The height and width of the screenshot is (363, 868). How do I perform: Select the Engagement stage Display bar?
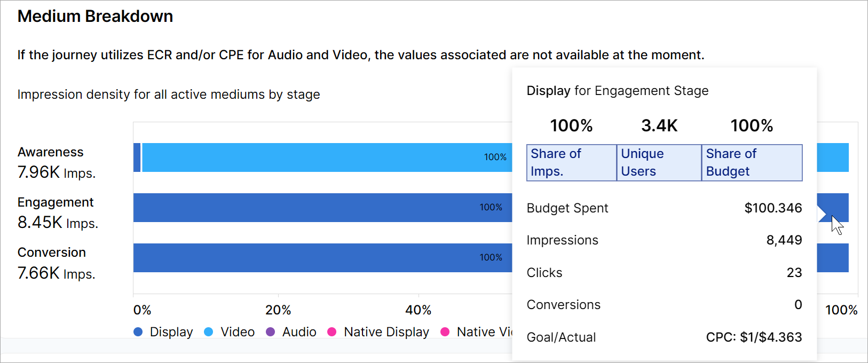coord(320,208)
